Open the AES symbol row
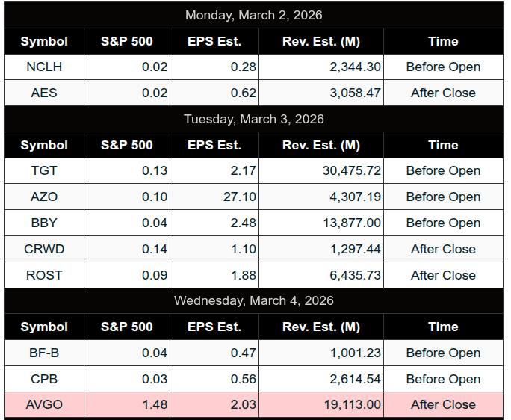The image size is (511, 420). [x=44, y=93]
